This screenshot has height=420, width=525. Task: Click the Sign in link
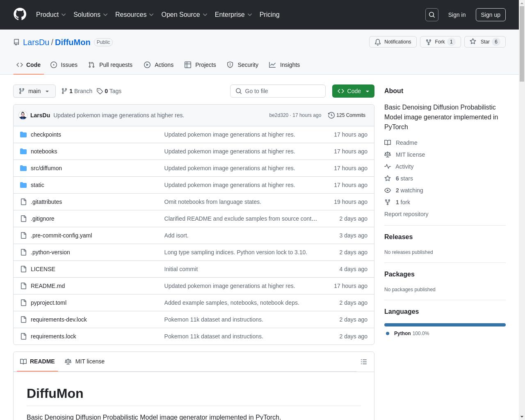[x=457, y=15]
